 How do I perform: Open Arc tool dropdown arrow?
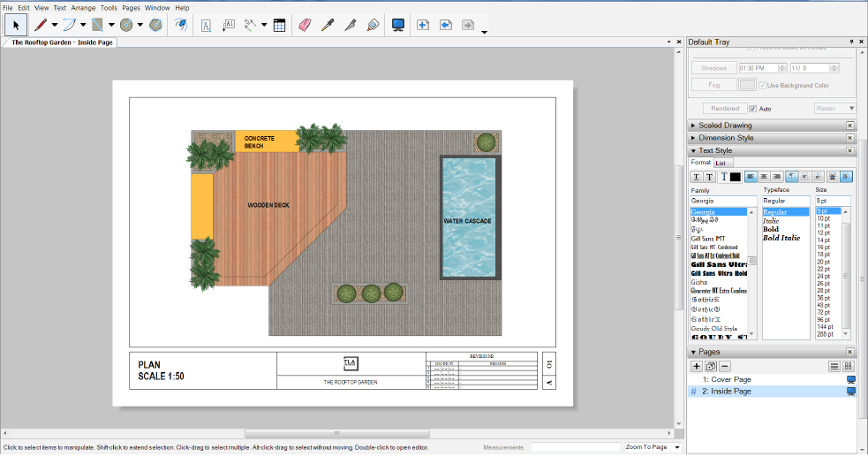83,25
